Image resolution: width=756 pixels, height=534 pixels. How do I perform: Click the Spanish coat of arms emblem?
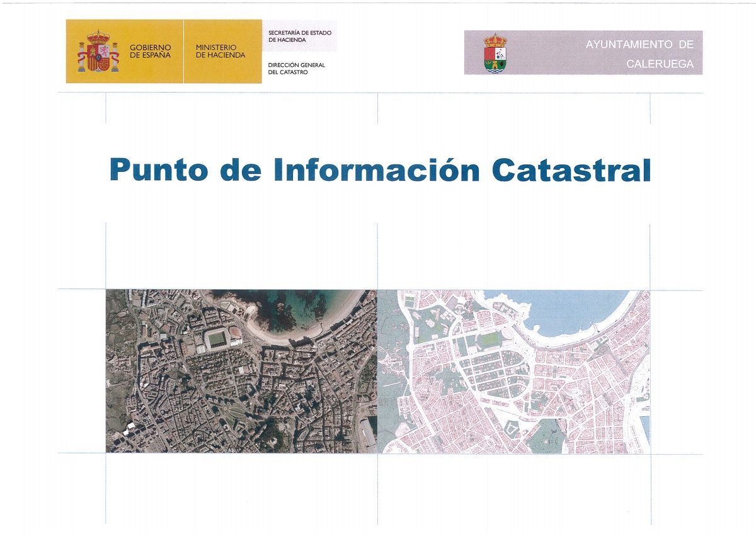(98, 52)
